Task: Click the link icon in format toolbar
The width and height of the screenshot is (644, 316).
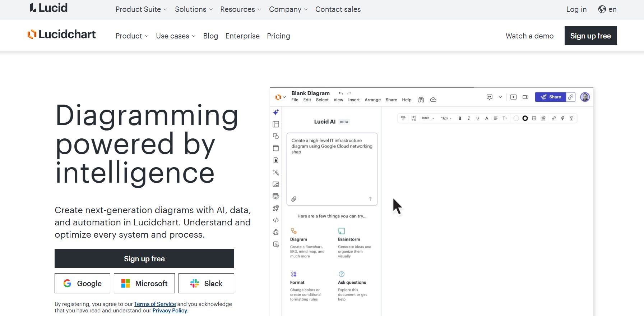Action: 553,118
